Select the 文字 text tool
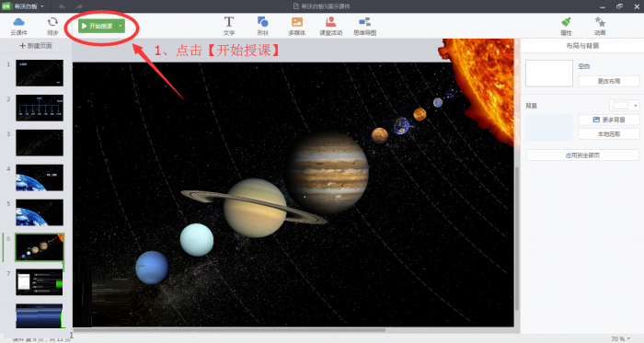 (229, 26)
